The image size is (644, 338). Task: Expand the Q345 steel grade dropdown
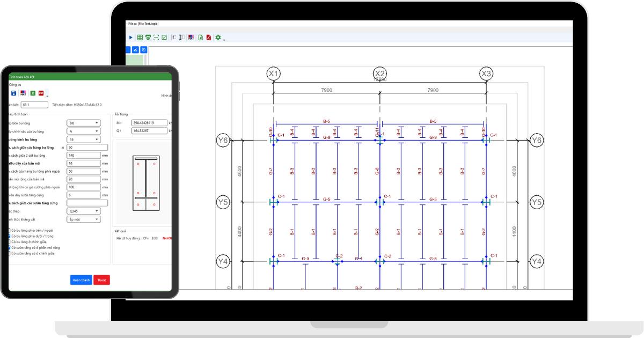click(84, 211)
